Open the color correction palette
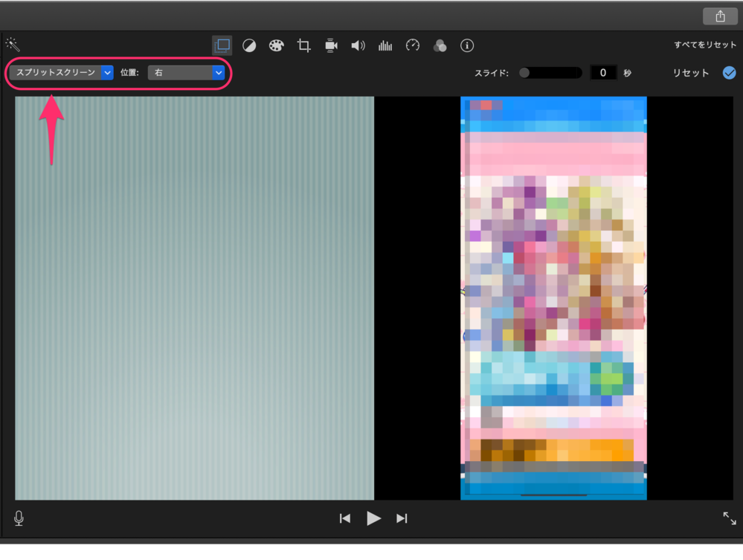 point(276,46)
